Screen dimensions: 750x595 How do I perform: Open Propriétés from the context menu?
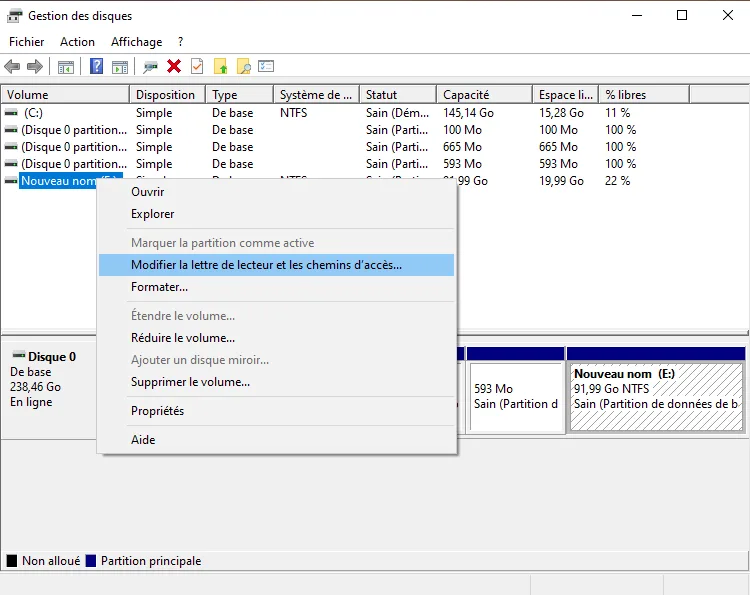276,411
